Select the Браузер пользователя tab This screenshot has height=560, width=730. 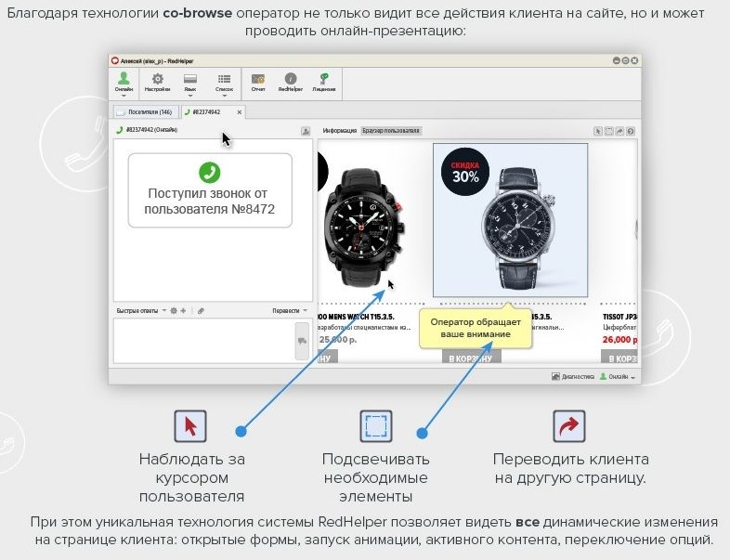click(x=391, y=131)
